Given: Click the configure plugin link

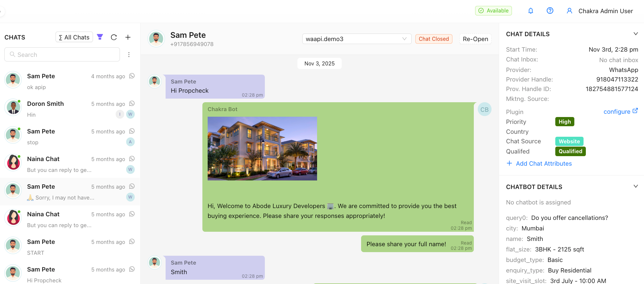Looking at the screenshot, I should 617,111.
